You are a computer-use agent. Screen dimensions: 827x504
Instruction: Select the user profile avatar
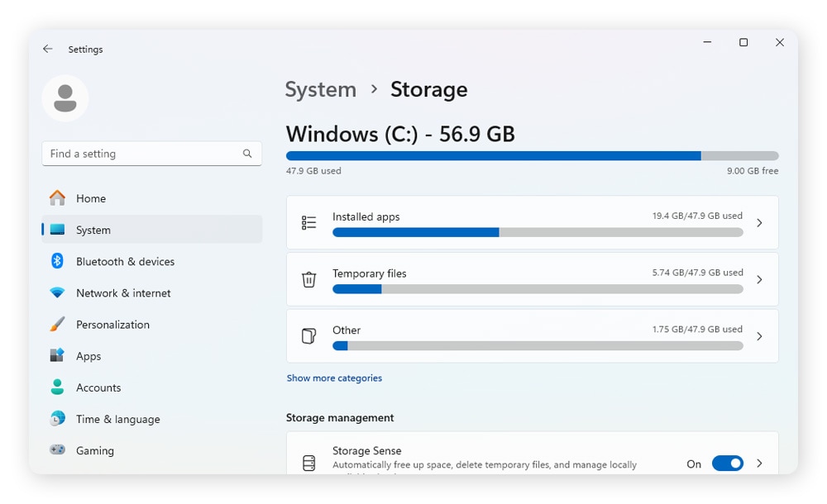coord(65,97)
